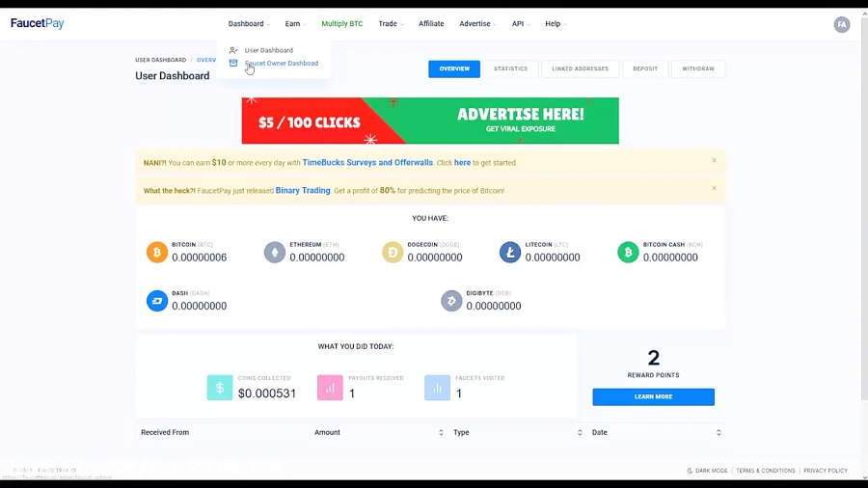Click the gray Ethereum coin icon
The image size is (868, 488).
pyautogui.click(x=275, y=253)
